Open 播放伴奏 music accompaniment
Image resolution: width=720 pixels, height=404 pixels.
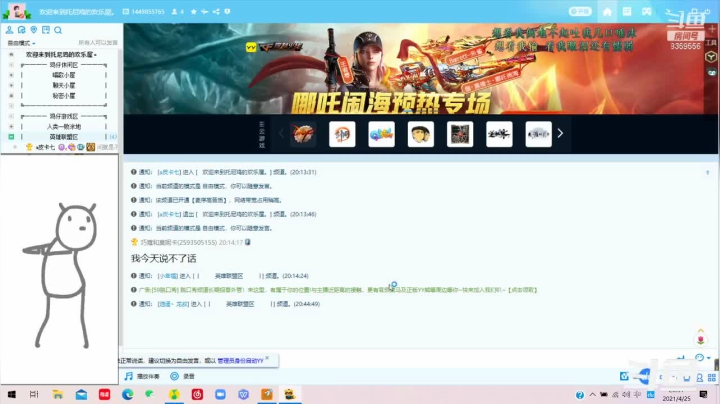tap(142, 376)
